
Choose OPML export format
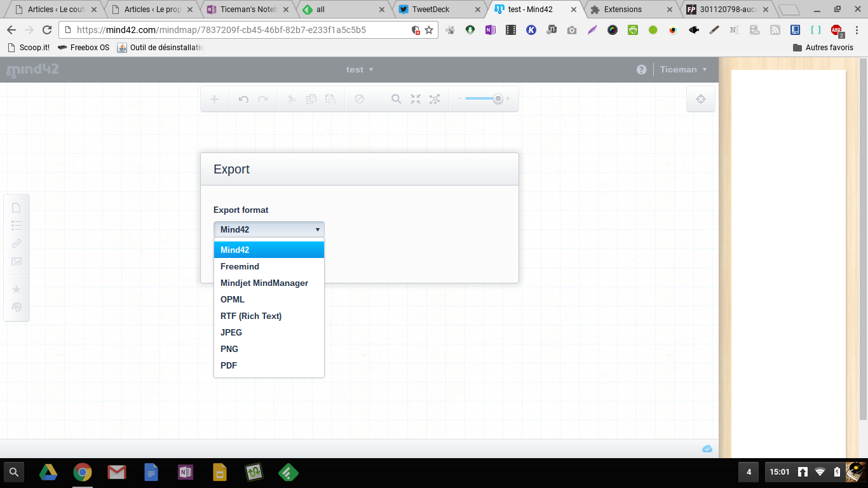tap(269, 299)
